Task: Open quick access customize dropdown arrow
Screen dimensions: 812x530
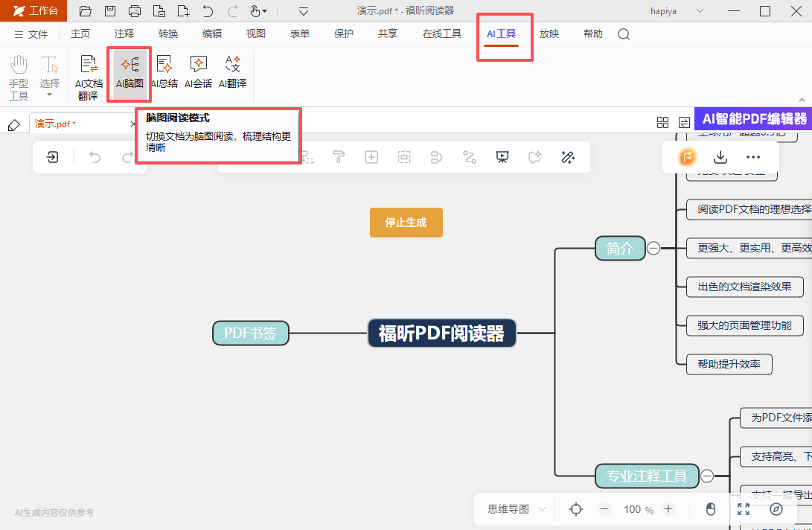Action: tap(304, 11)
